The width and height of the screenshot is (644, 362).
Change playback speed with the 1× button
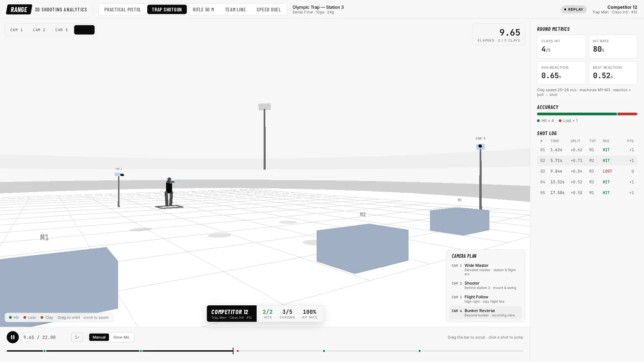(77, 337)
